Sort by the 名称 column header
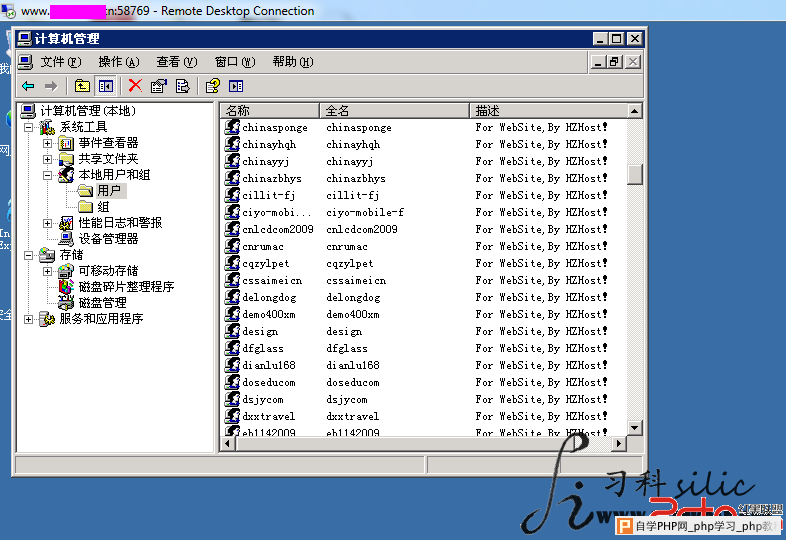The image size is (786, 540). pyautogui.click(x=270, y=110)
